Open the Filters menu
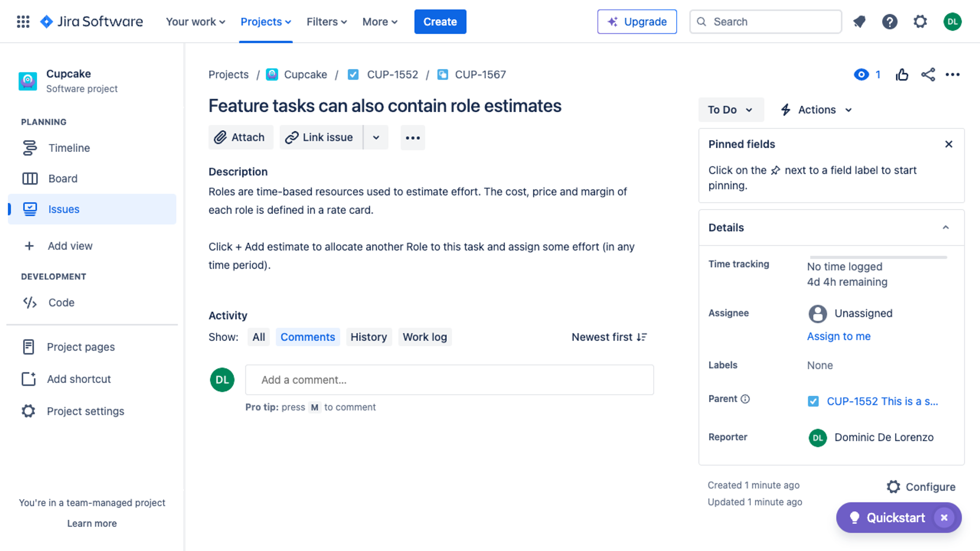980x551 pixels. 326,22
